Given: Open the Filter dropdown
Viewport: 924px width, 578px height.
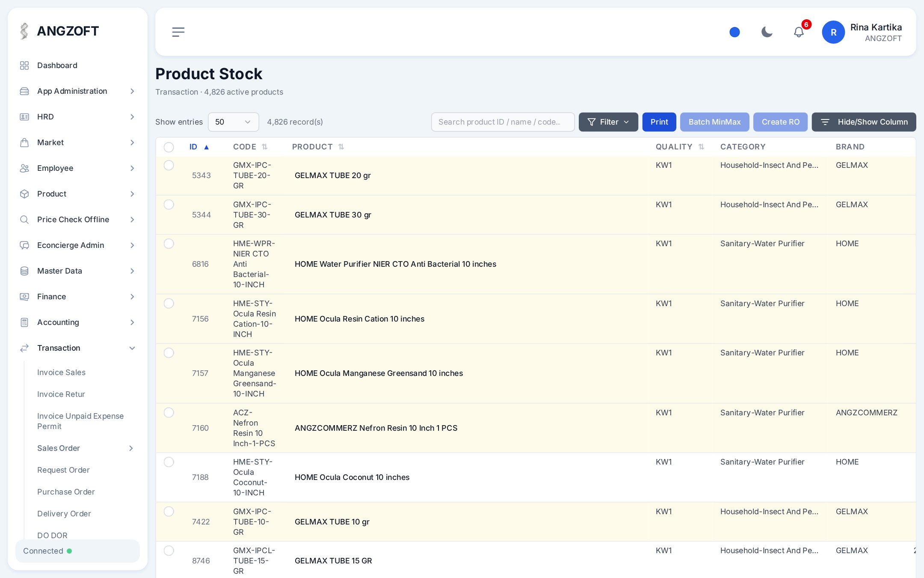Looking at the screenshot, I should coord(608,122).
